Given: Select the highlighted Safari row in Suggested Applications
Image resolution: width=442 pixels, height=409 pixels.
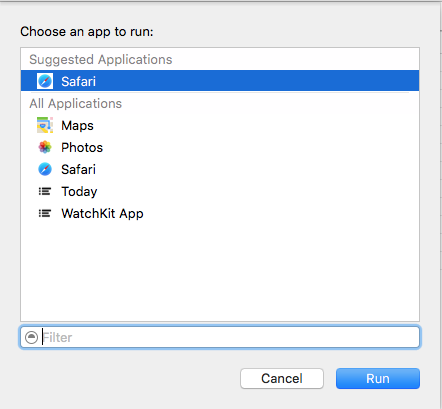Looking at the screenshot, I should 220,81.
